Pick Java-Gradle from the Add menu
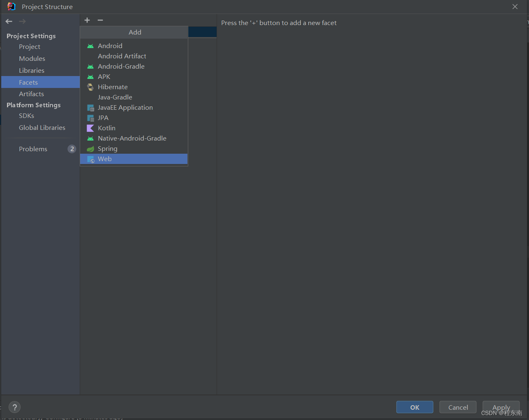Image resolution: width=529 pixels, height=420 pixels. (x=134, y=97)
